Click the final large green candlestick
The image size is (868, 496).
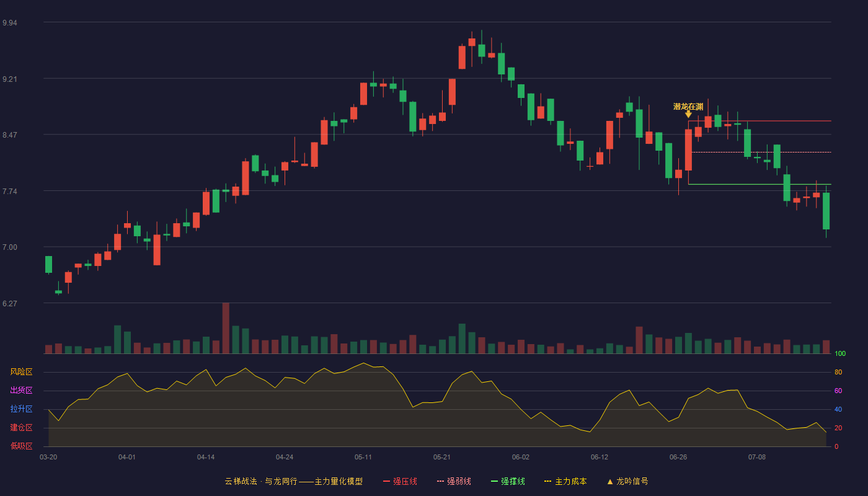pyautogui.click(x=826, y=211)
